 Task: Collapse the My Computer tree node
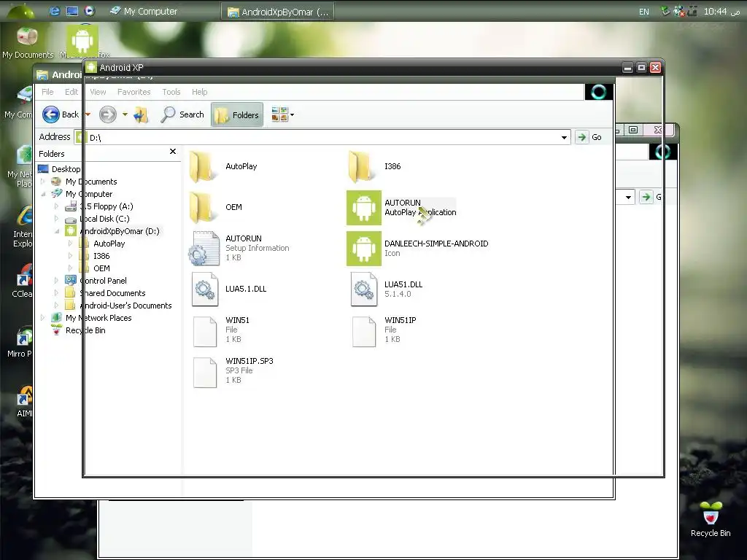(43, 194)
